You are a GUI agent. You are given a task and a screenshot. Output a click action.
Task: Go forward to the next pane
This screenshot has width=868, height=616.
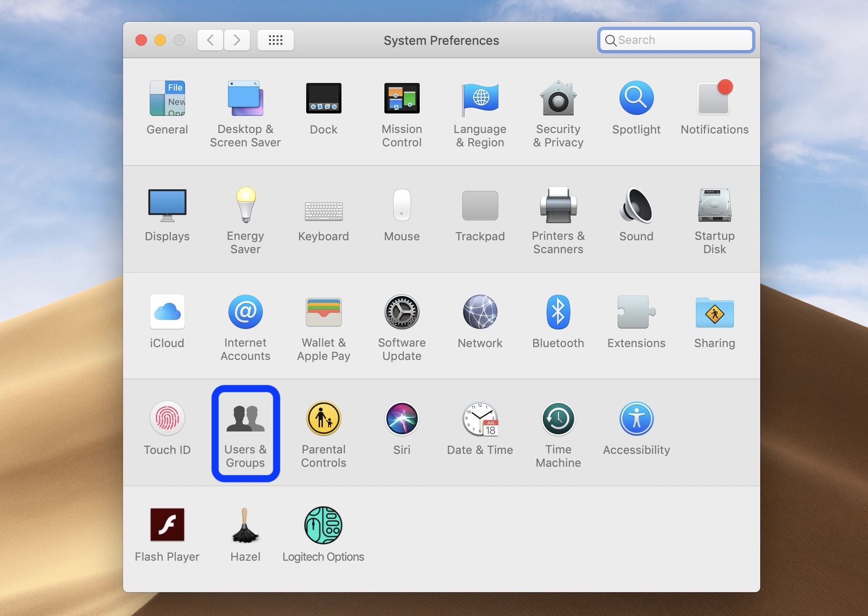[237, 40]
